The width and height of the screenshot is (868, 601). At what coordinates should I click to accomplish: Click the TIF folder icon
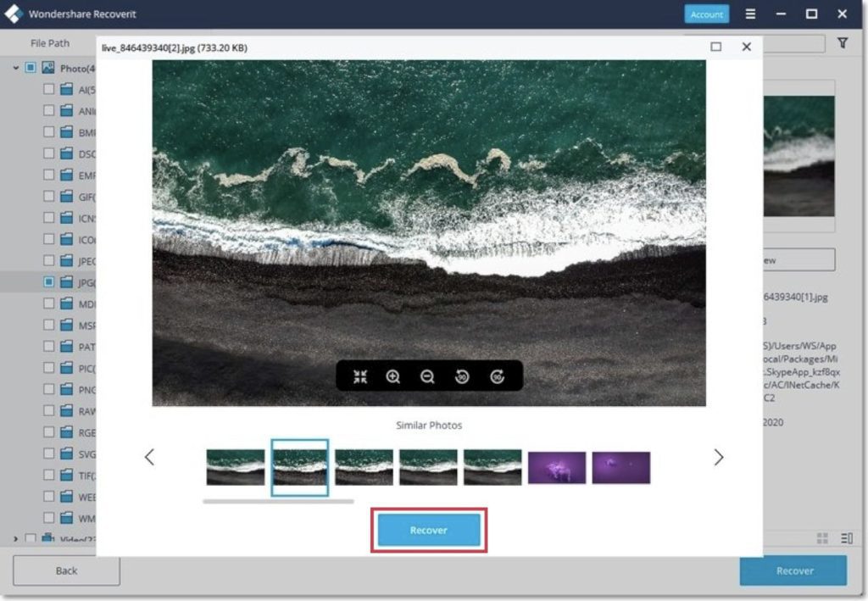(x=66, y=476)
